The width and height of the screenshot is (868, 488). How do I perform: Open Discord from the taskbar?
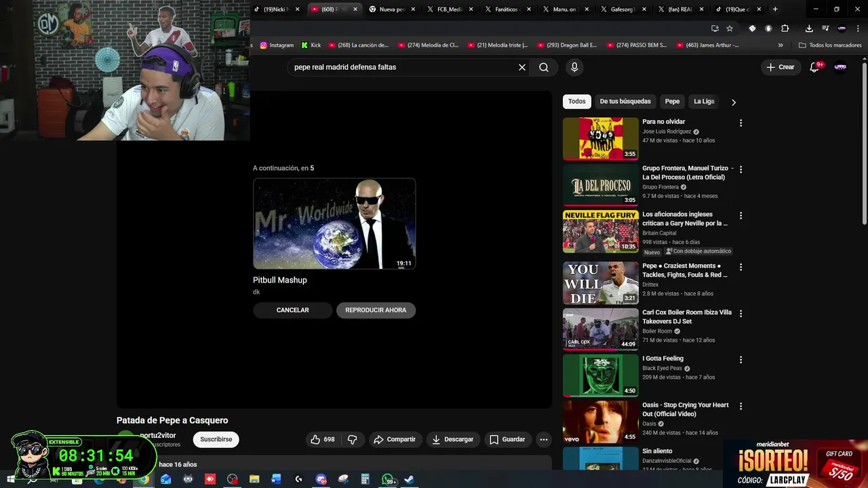[321, 479]
